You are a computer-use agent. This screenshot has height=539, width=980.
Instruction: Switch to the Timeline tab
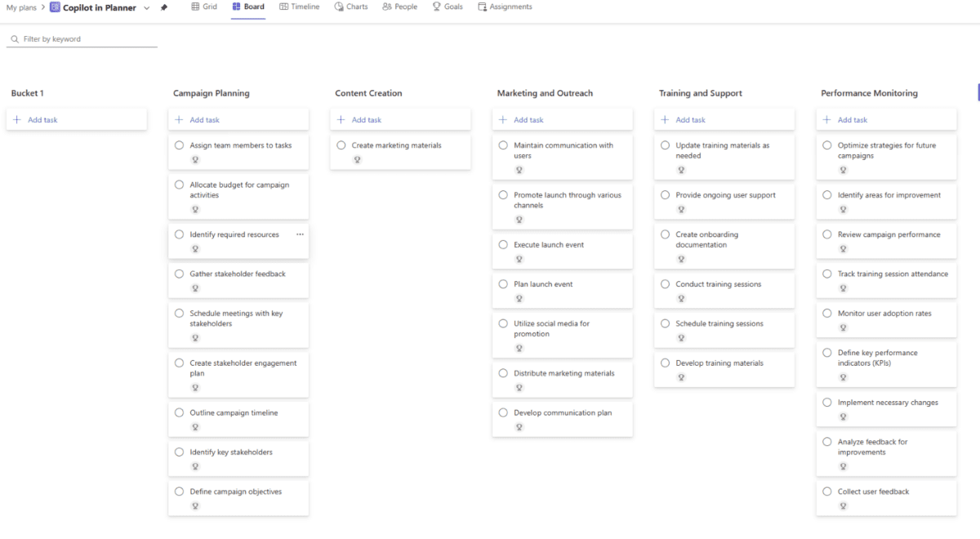[299, 8]
